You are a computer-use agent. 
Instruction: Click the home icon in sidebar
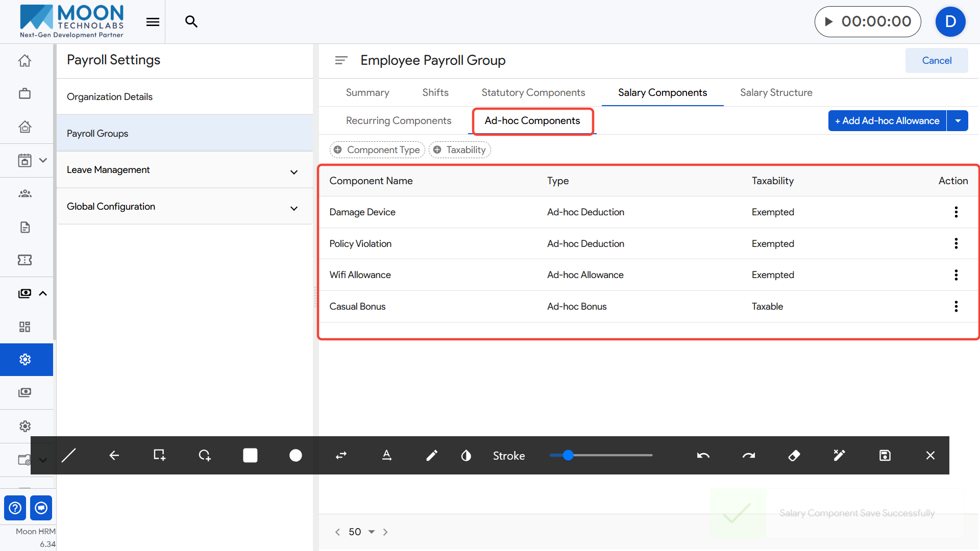[24, 61]
